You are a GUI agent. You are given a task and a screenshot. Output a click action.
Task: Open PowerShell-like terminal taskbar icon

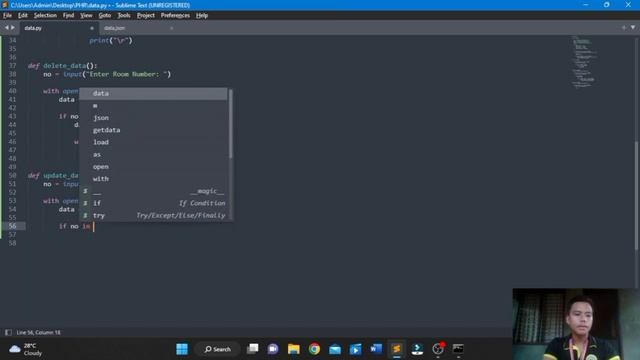tap(417, 349)
